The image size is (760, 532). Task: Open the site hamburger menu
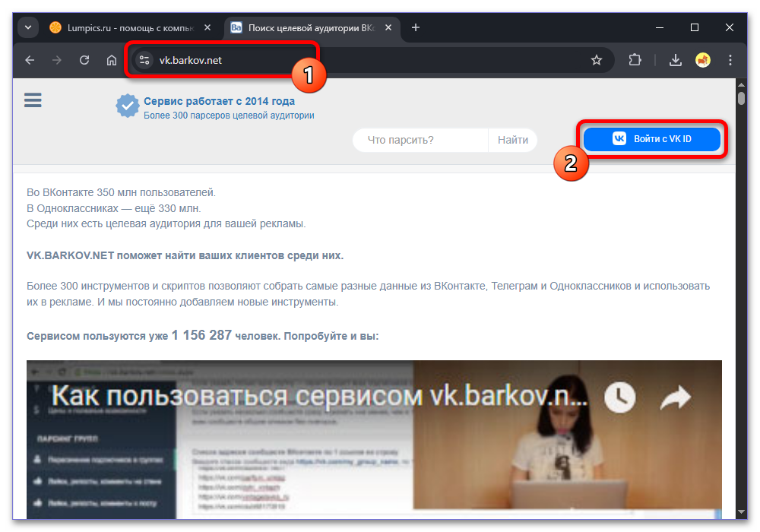pyautogui.click(x=33, y=101)
